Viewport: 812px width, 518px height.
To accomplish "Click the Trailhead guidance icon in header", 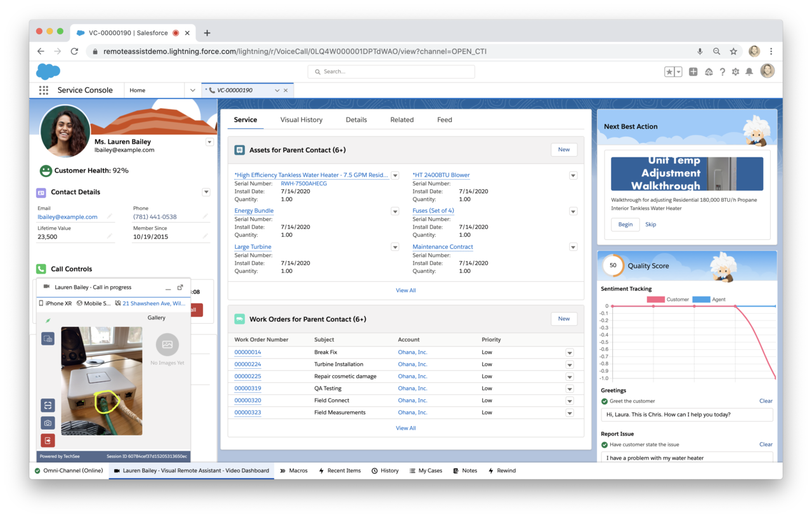I will click(x=709, y=72).
